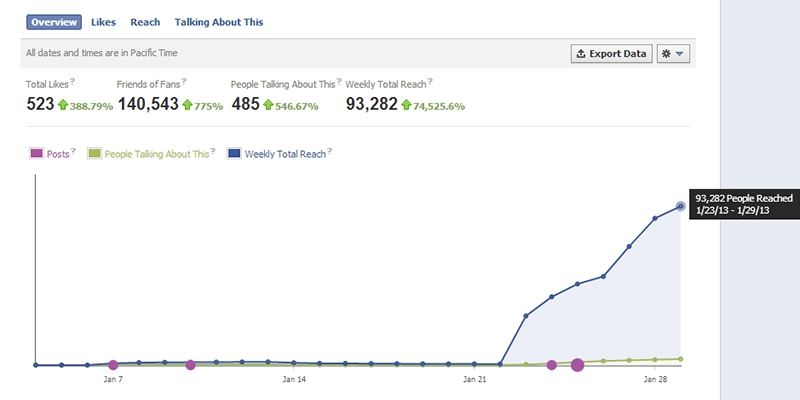Click People Talking About This legend label

pyautogui.click(x=157, y=154)
